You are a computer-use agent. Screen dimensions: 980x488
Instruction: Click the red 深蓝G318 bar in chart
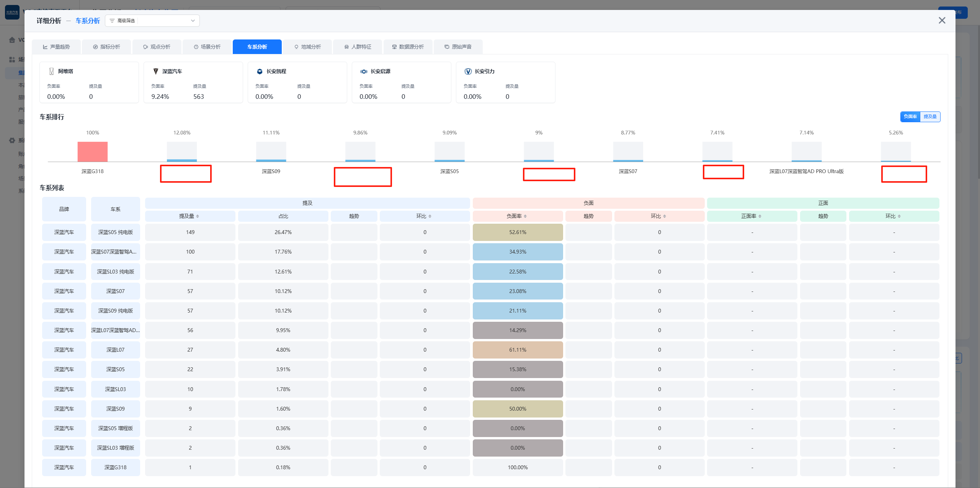pos(93,152)
